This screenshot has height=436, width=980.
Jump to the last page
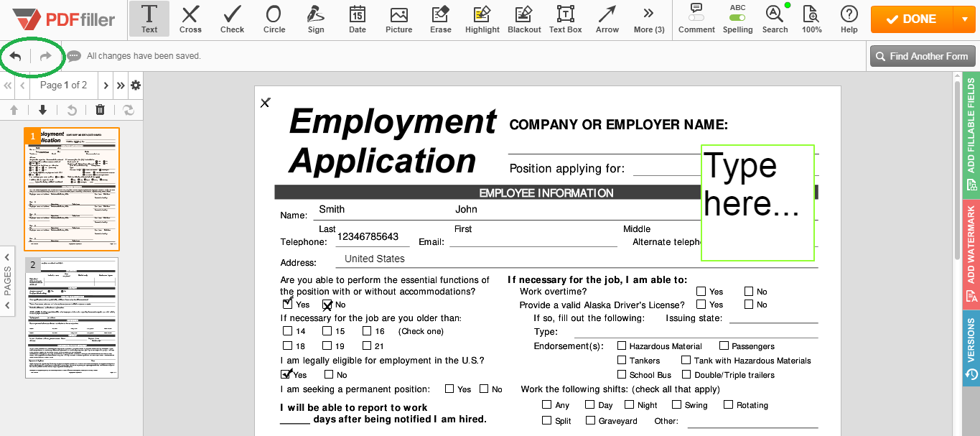click(x=121, y=85)
